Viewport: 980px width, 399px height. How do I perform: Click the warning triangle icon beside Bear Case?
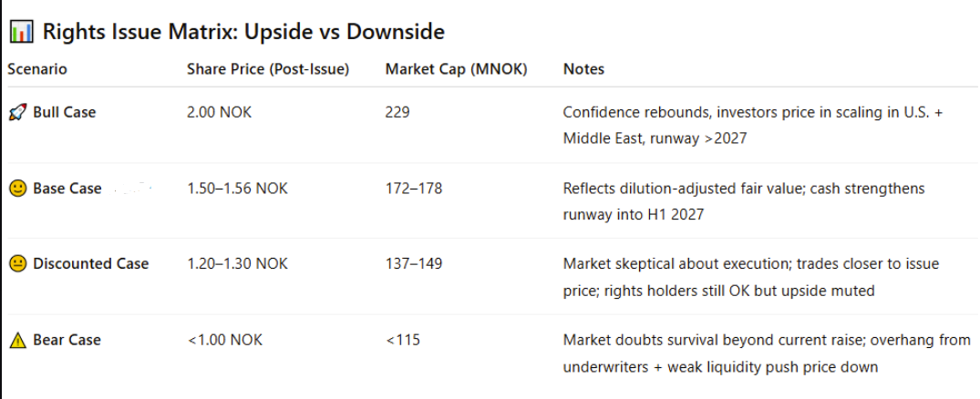click(18, 341)
